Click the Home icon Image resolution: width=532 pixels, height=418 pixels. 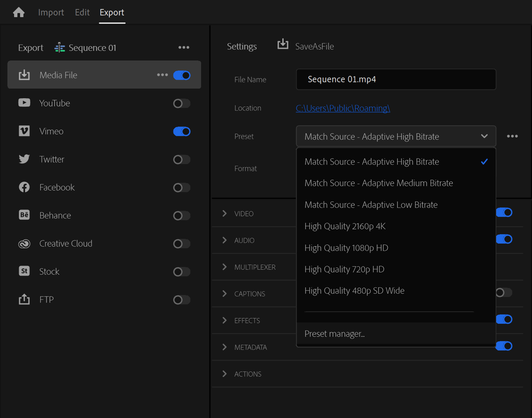click(x=19, y=12)
